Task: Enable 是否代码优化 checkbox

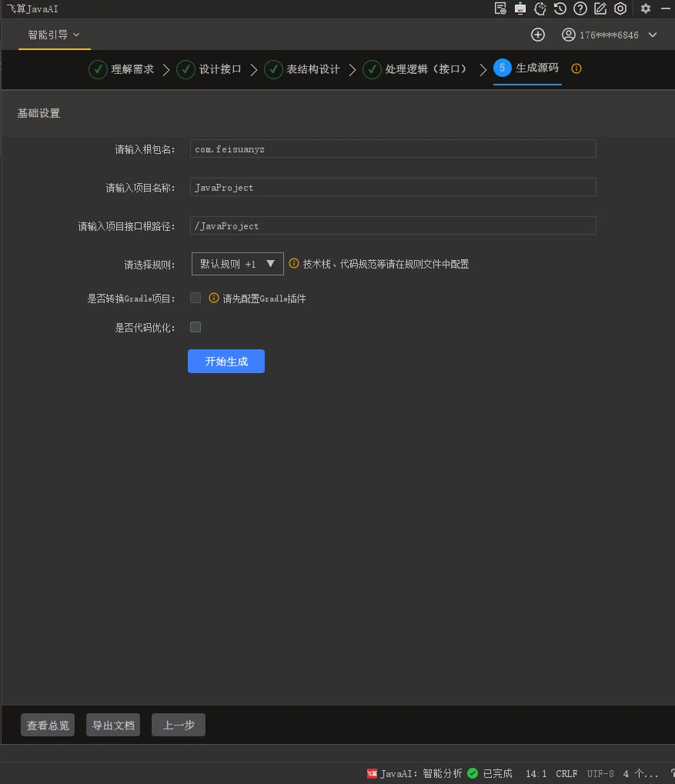Action: (195, 326)
